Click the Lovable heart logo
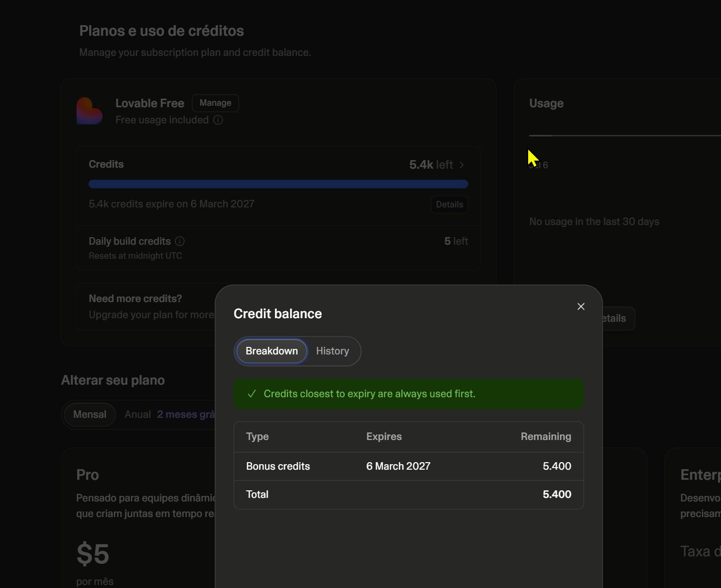This screenshot has height=588, width=721. pyautogui.click(x=90, y=111)
